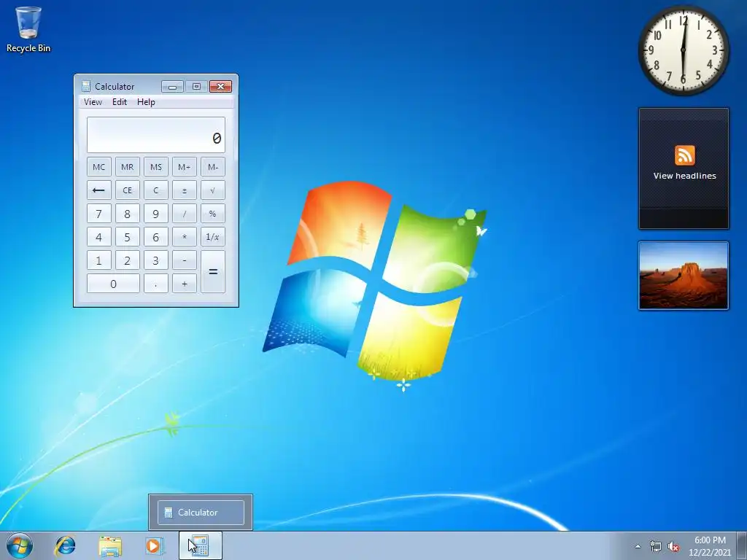Click the RSS feed icon

pos(684,156)
